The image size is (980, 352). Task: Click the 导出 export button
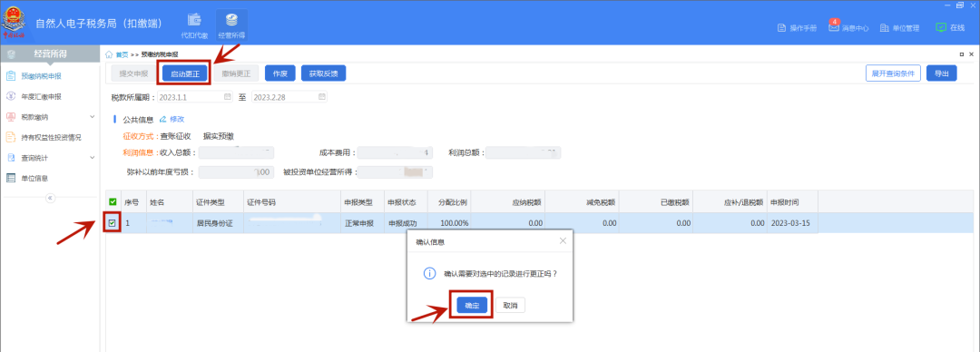pos(941,73)
